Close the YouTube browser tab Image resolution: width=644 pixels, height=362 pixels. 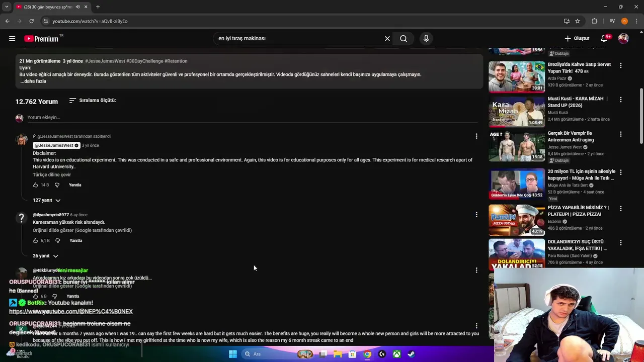point(86,7)
